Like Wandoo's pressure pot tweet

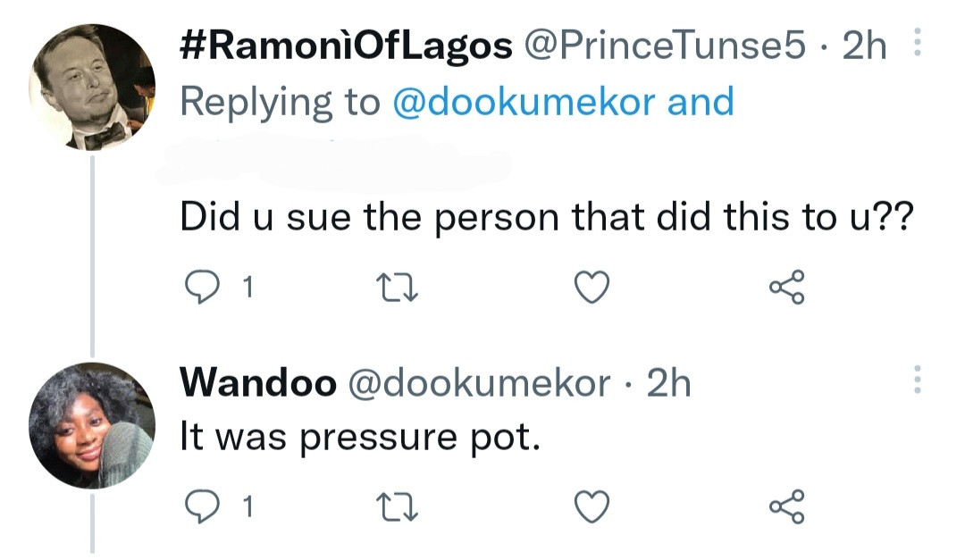(591, 507)
